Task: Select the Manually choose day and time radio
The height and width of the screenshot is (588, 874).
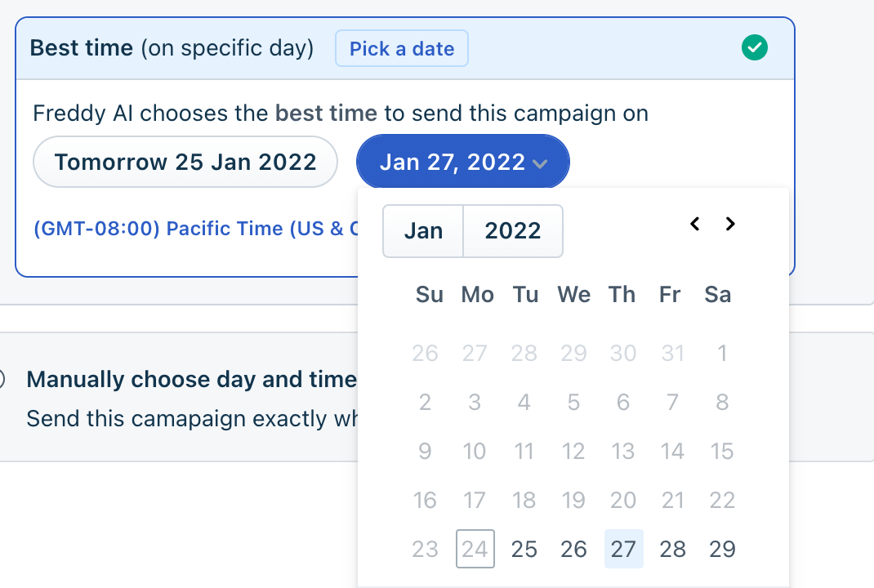Action: 2,379
